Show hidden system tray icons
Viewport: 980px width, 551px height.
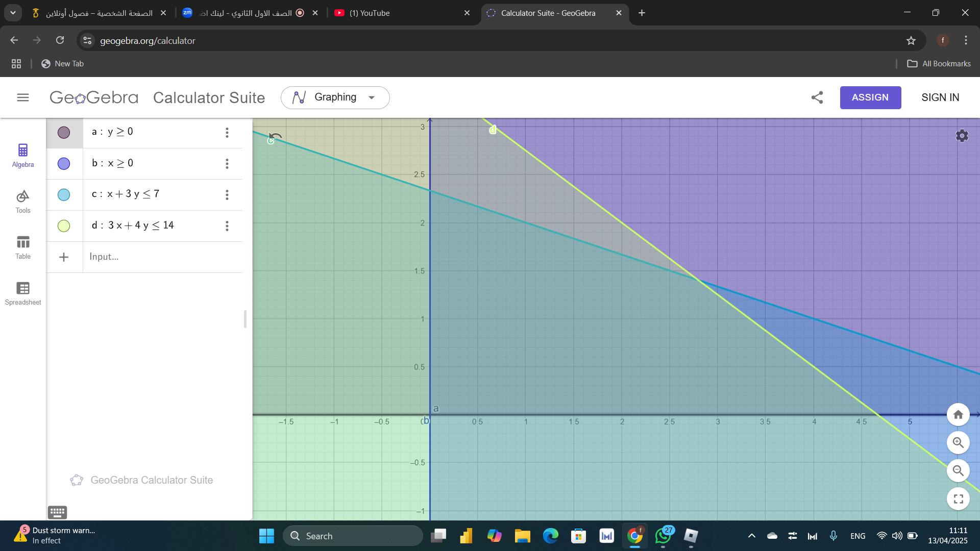click(751, 536)
